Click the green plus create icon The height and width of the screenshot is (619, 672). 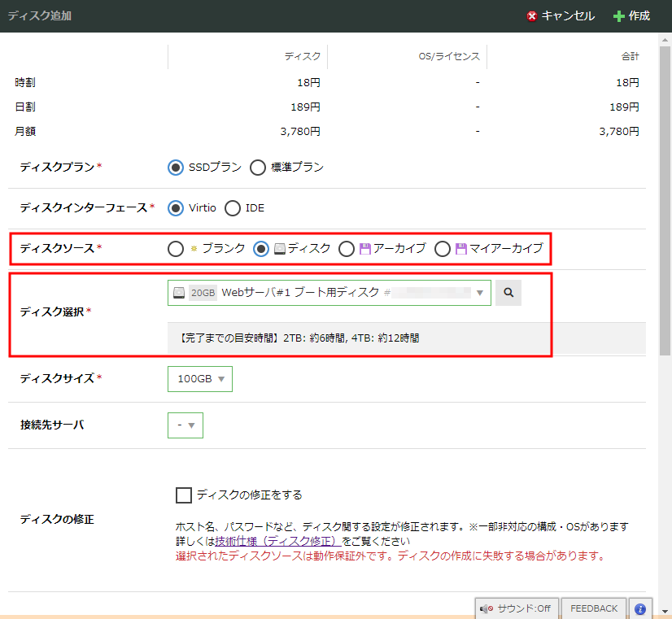point(619,16)
